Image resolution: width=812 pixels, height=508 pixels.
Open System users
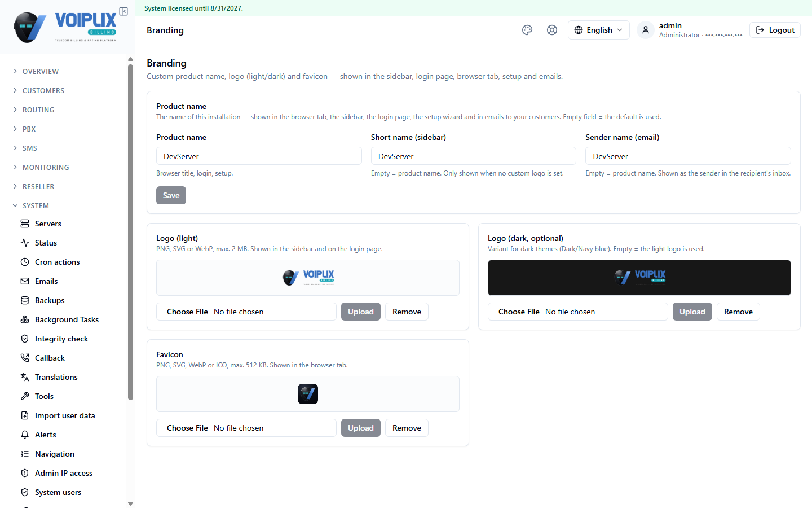pyautogui.click(x=58, y=492)
